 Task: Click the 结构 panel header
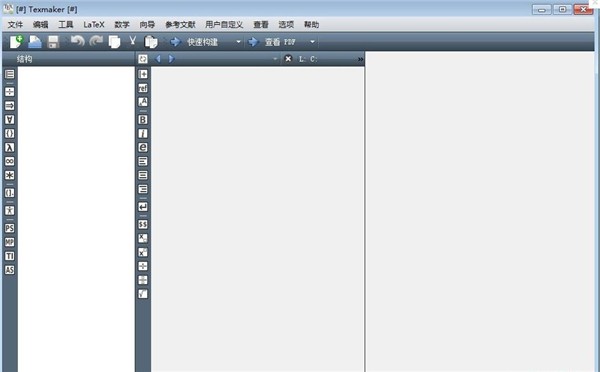coord(24,59)
